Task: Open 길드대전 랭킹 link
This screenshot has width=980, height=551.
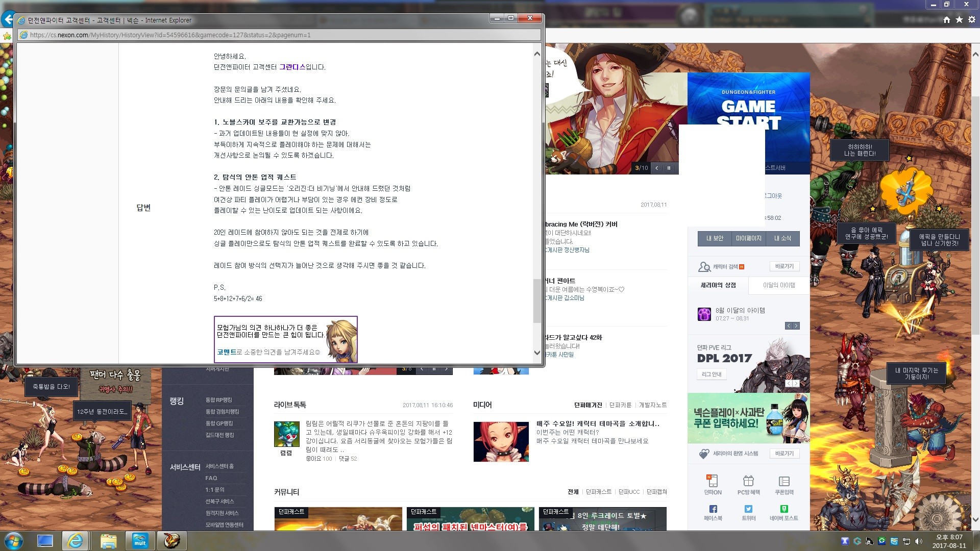Action: point(219,435)
